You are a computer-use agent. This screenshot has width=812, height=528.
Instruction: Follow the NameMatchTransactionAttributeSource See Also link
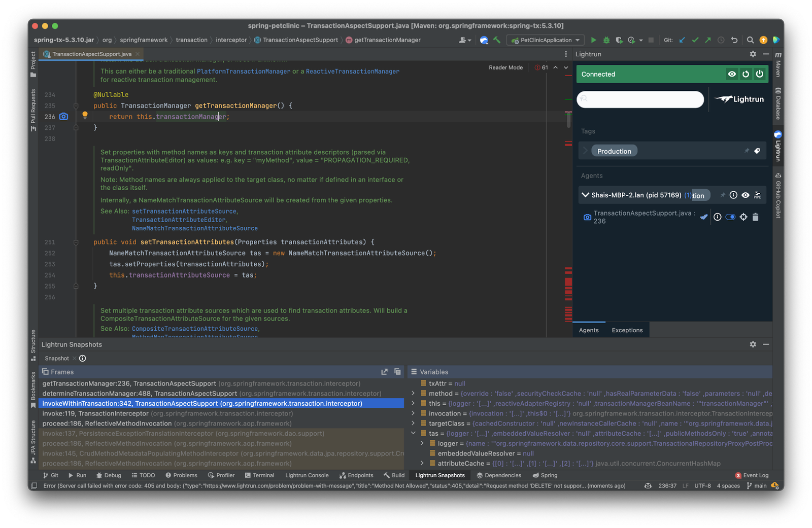pos(195,229)
